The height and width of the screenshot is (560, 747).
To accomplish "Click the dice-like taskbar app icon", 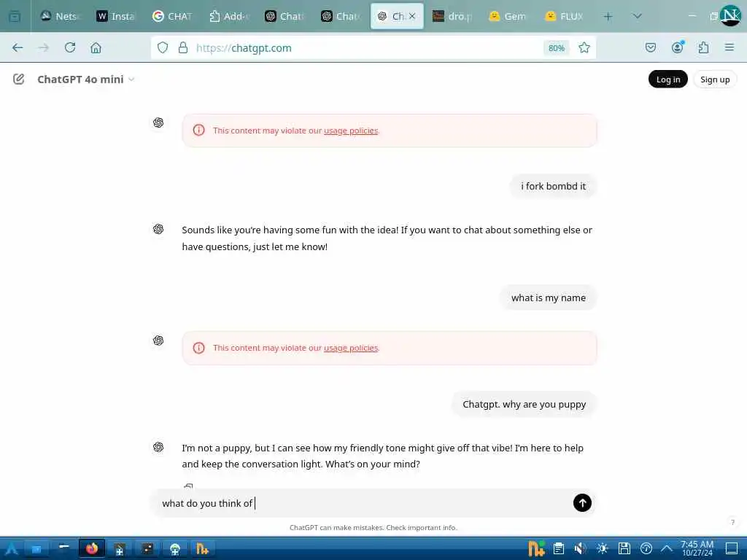I will click(x=147, y=548).
